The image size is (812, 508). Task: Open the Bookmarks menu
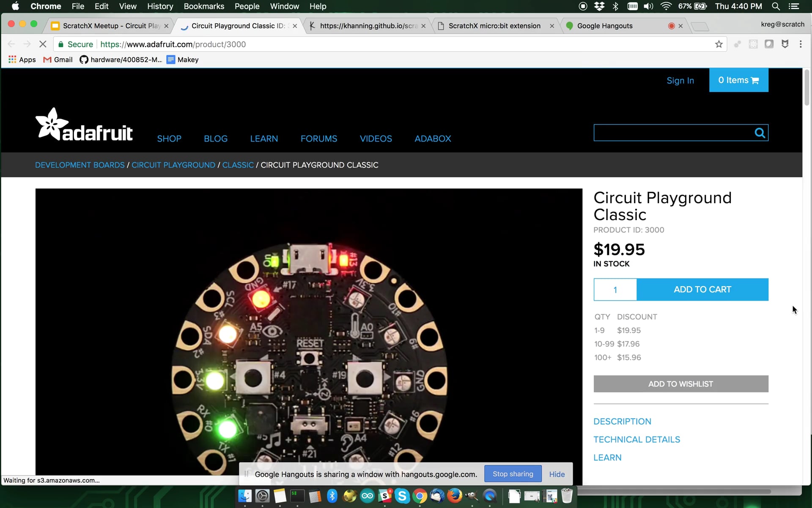(204, 6)
